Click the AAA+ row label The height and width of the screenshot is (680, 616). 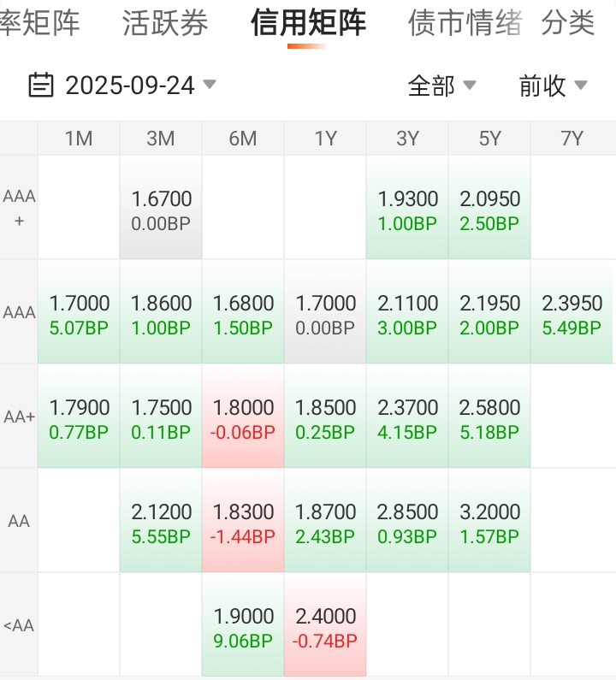[19, 208]
